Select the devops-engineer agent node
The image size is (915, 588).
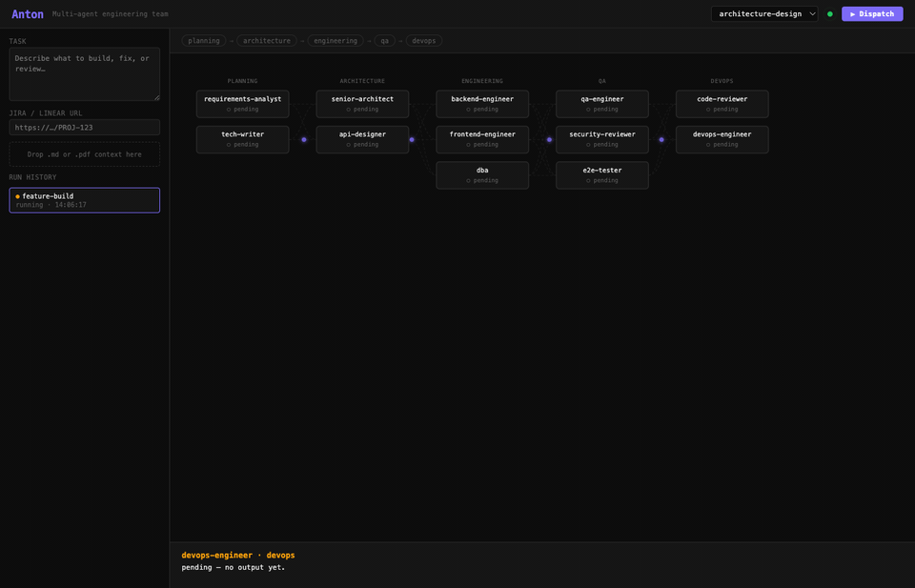(x=722, y=139)
